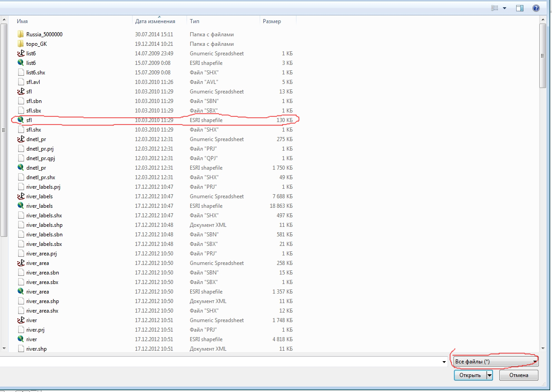Image resolution: width=552 pixels, height=392 pixels.
Task: Click the river.prj file icon
Action: [20, 330]
